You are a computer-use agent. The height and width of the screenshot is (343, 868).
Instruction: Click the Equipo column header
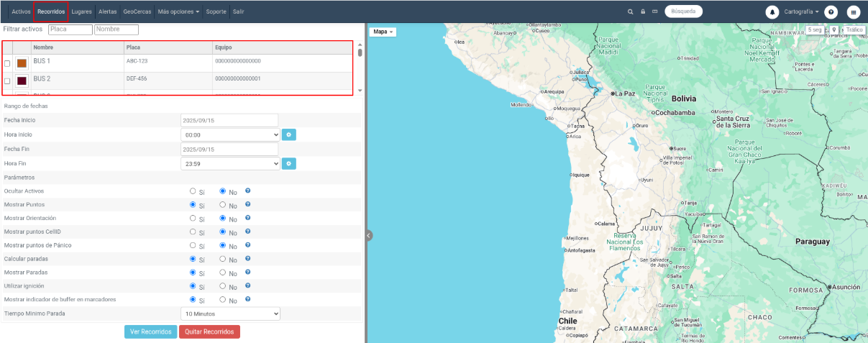(x=283, y=47)
